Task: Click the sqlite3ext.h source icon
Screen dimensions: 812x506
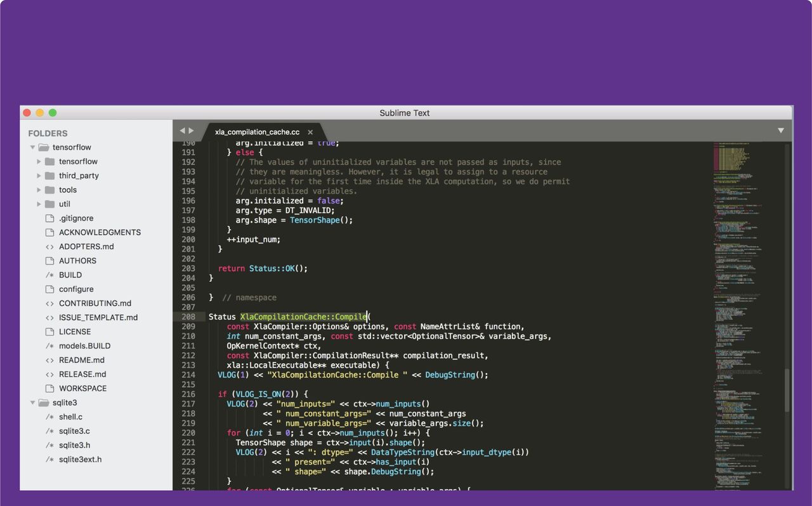Action: pos(49,459)
